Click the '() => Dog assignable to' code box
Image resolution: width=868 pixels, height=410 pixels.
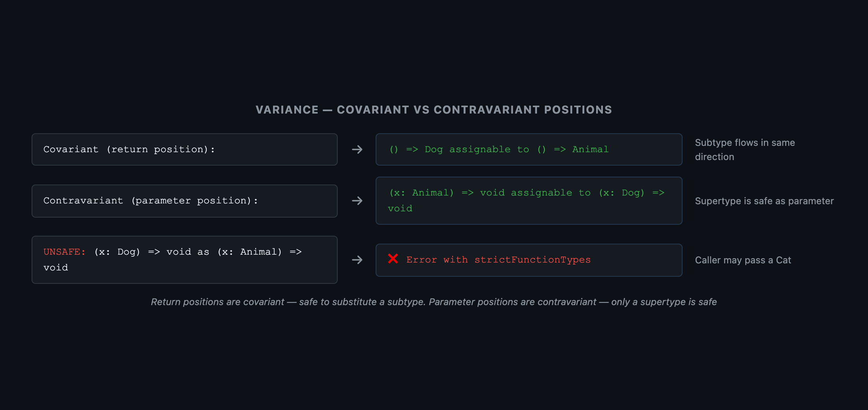[x=529, y=149]
